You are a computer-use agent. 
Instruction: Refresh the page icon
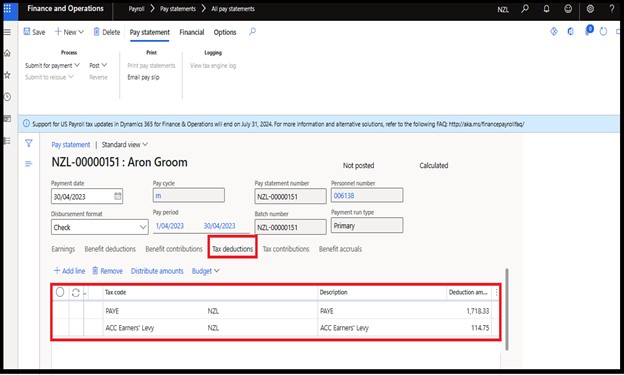pyautogui.click(x=603, y=31)
